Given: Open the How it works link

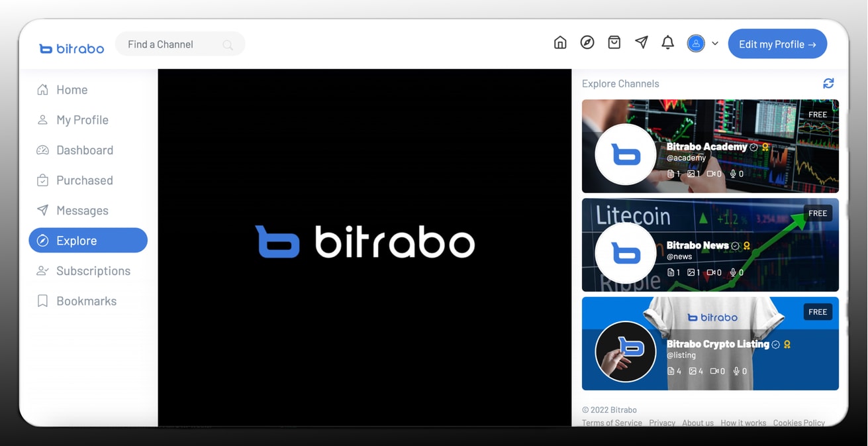Looking at the screenshot, I should pos(743,422).
